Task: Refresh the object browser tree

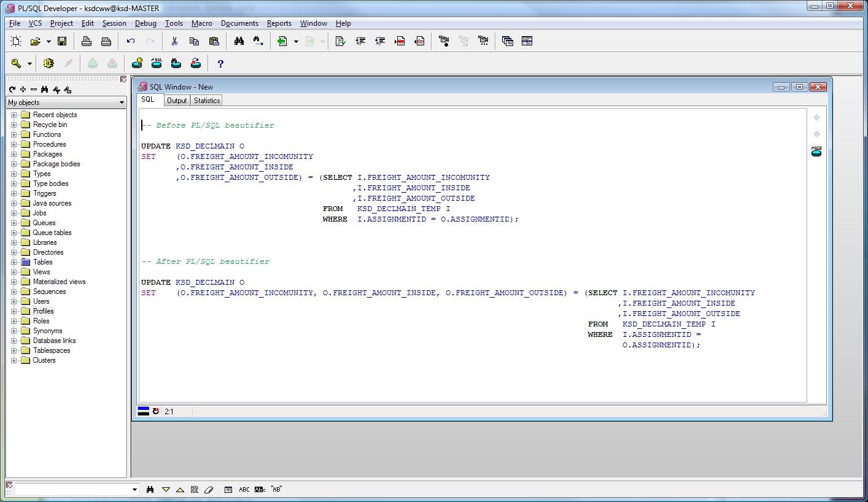Action: 12,90
